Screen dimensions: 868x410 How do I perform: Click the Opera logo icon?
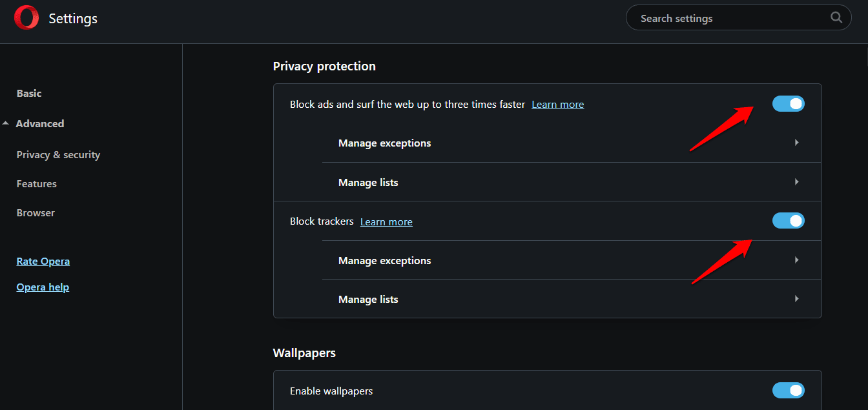[26, 17]
